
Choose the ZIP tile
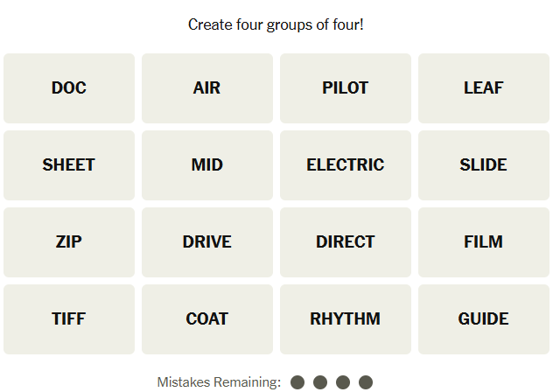click(69, 242)
